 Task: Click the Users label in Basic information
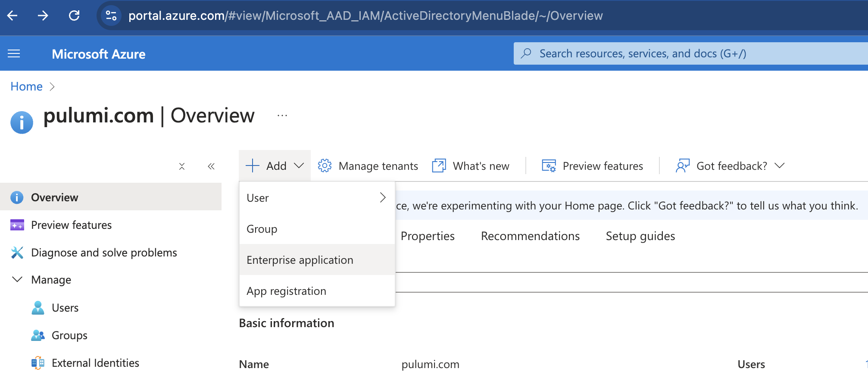[751, 365]
